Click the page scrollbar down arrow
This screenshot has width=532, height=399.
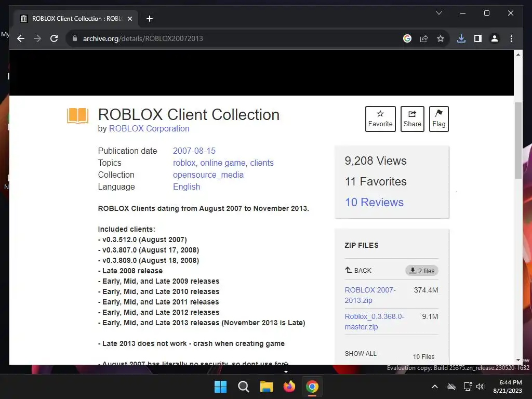pyautogui.click(x=518, y=360)
